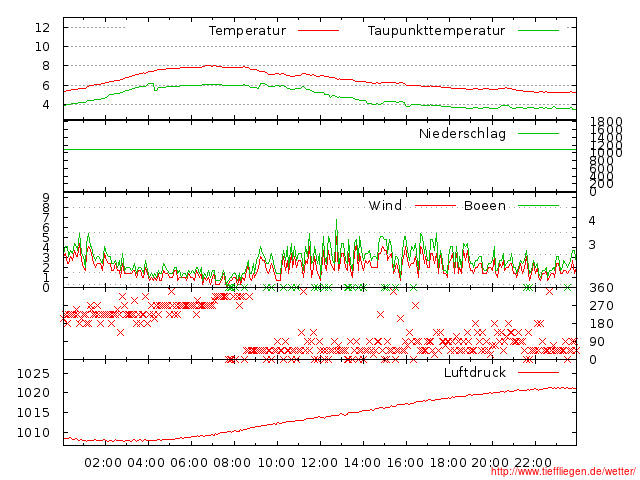Screen dimensions: 640x480
Task: Click the 90 wind direction axis value
Action: [597, 342]
